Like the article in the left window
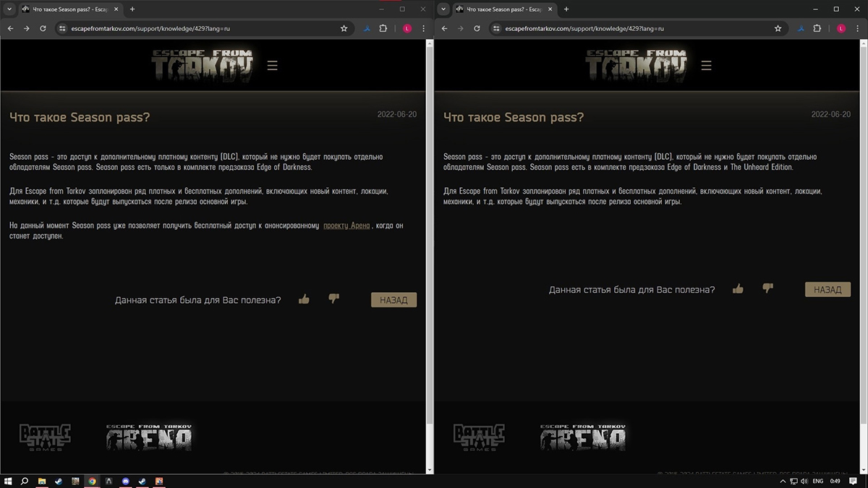The height and width of the screenshot is (488, 868). 304,299
